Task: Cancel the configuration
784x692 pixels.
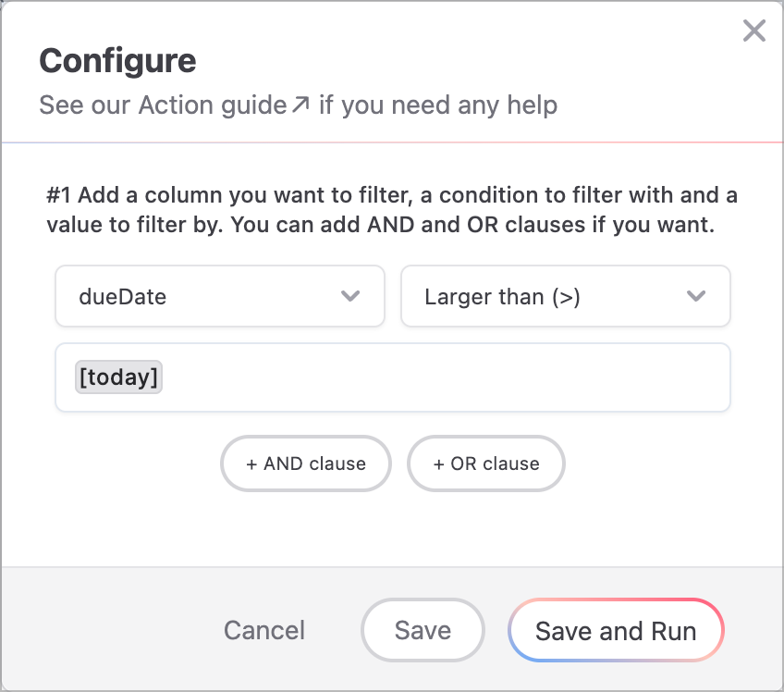Action: click(x=264, y=630)
